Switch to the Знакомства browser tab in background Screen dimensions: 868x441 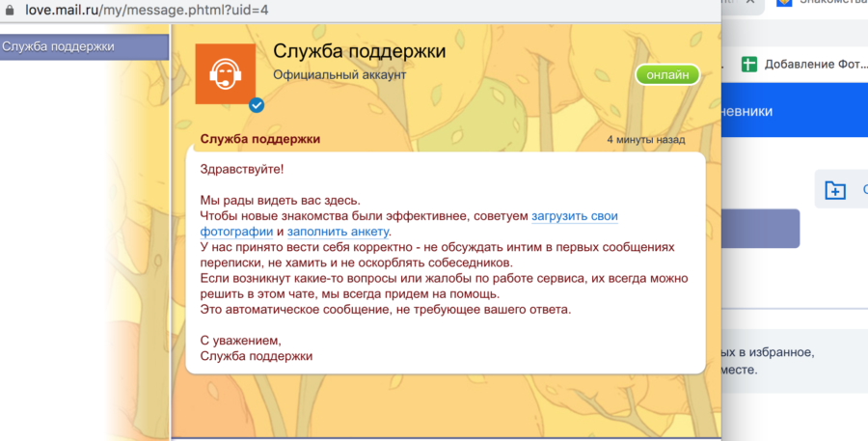[x=822, y=3]
